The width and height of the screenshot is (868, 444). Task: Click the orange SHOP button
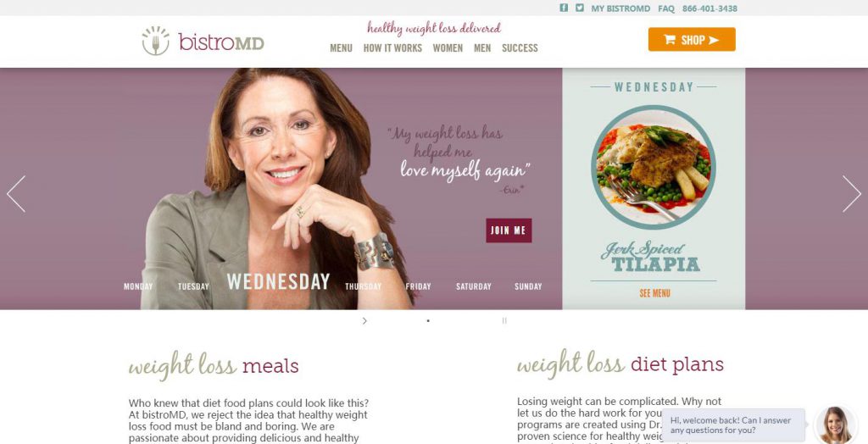point(692,39)
